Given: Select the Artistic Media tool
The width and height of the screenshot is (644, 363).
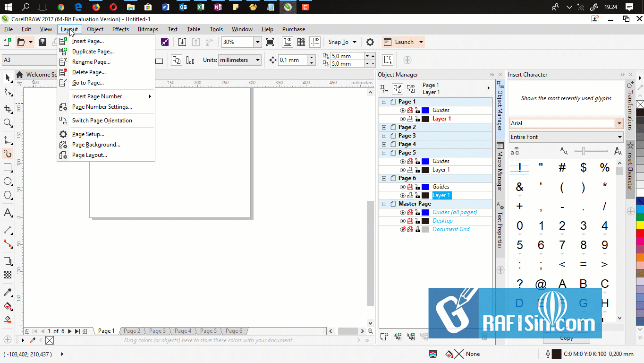Looking at the screenshot, I should point(8,154).
